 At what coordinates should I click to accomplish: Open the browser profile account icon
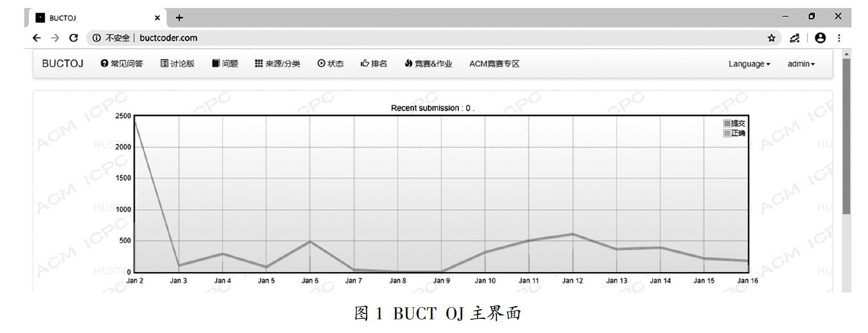820,38
